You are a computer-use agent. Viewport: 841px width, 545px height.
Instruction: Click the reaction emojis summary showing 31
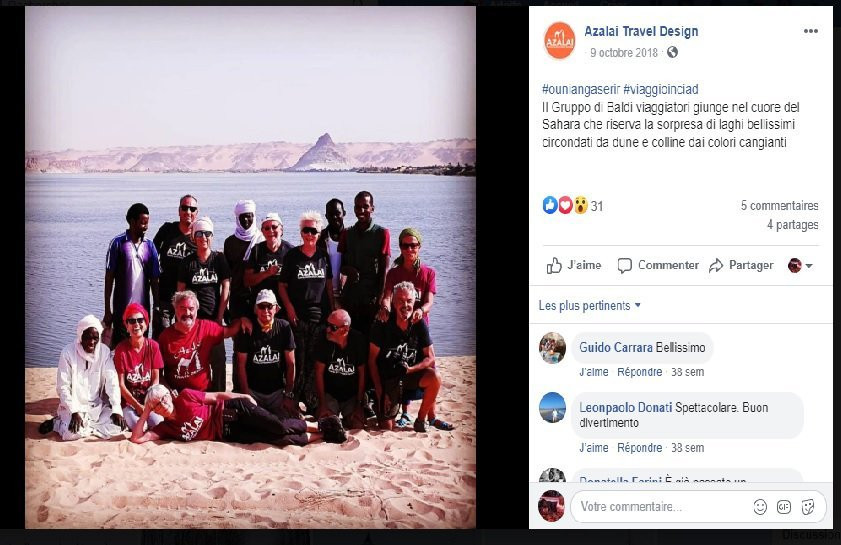573,205
